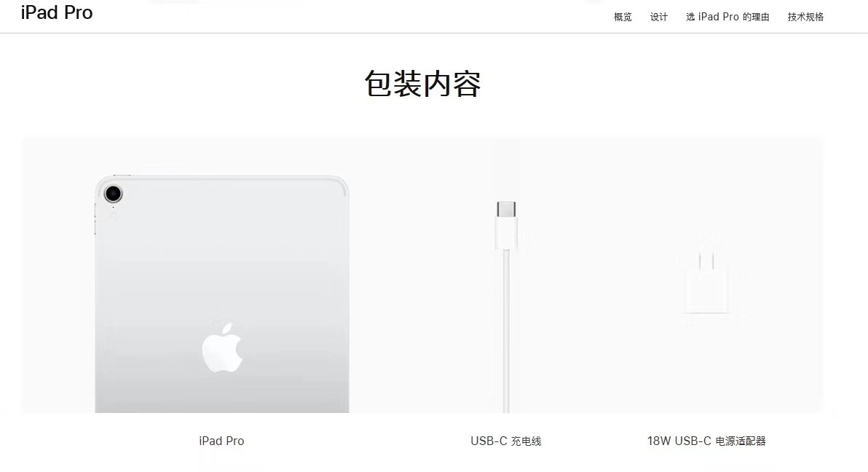Switch to 技术规格 page
Viewport: 868px width, 472px height.
coord(805,17)
